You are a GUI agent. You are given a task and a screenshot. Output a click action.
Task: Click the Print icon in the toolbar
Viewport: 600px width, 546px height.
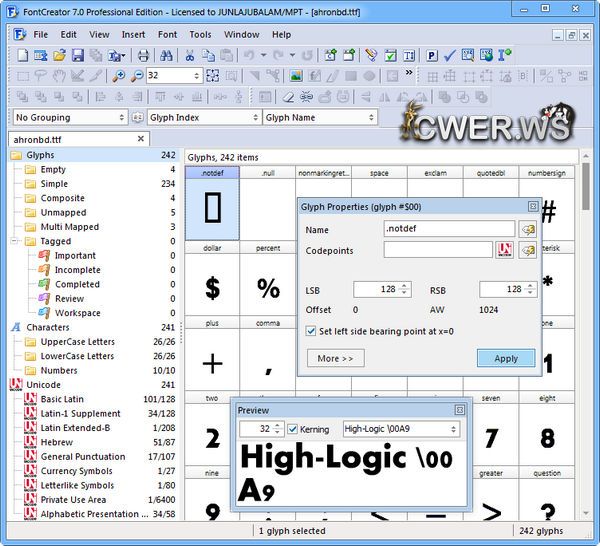[x=143, y=55]
